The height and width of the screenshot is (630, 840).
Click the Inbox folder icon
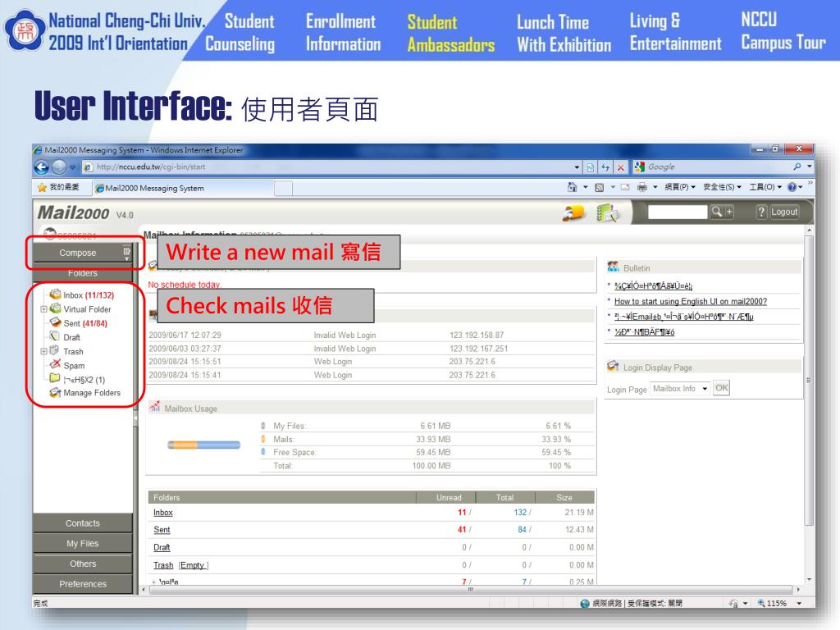point(55,294)
